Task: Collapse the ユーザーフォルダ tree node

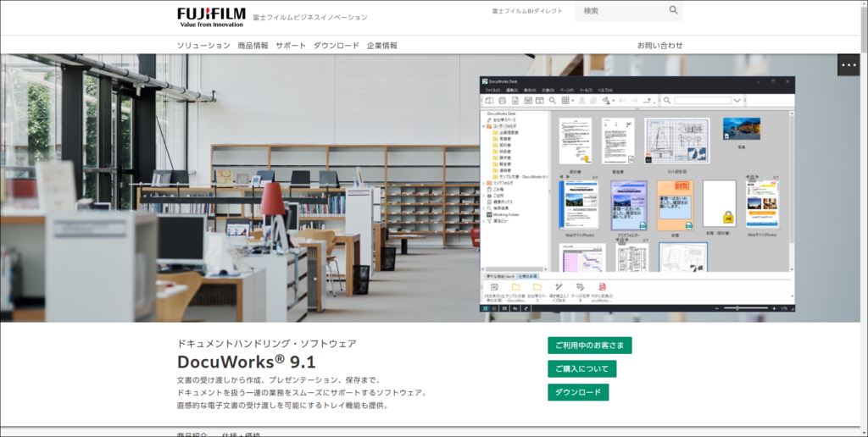Action: (x=484, y=126)
